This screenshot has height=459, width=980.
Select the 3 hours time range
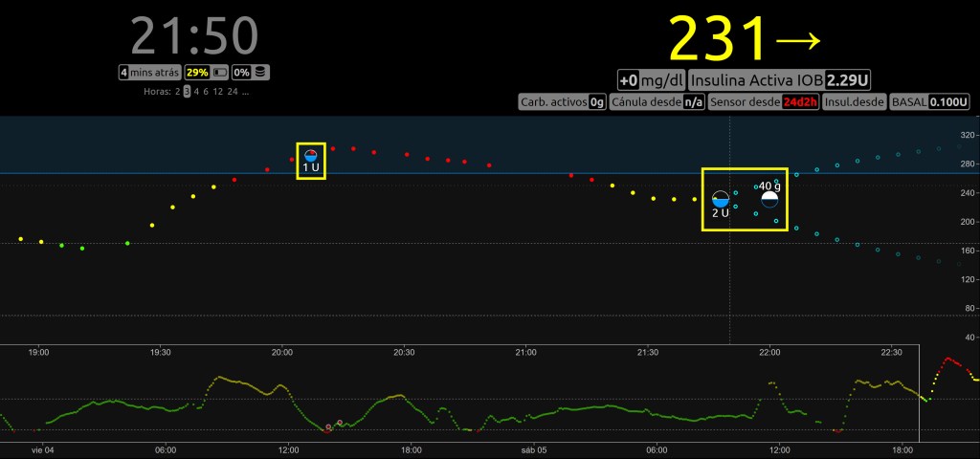click(x=188, y=92)
